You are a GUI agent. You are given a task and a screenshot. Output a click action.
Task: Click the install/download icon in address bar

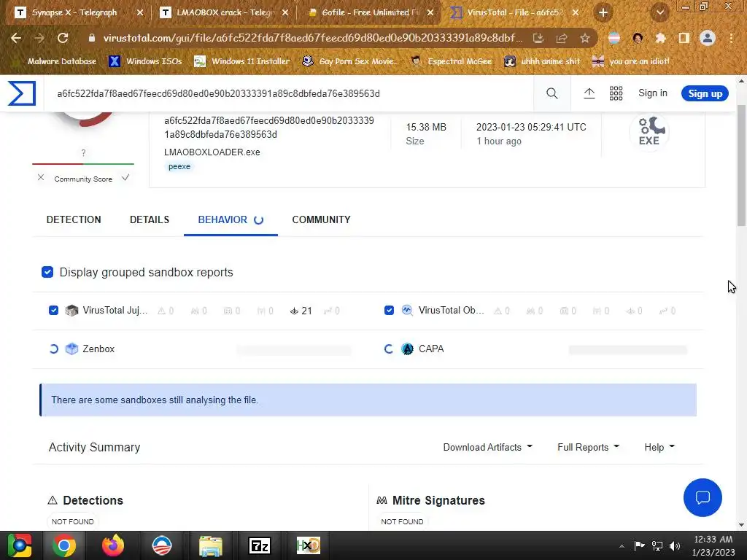click(x=538, y=38)
